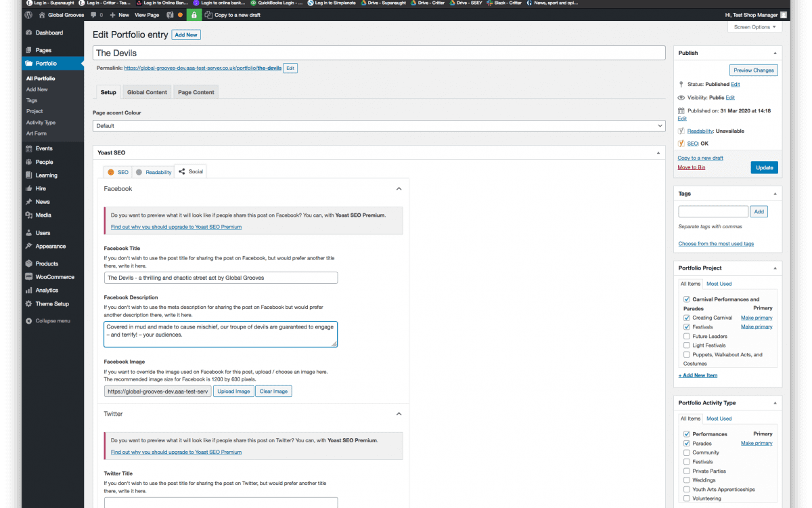
Task: Open the Yoast SEO tab
Action: click(118, 172)
